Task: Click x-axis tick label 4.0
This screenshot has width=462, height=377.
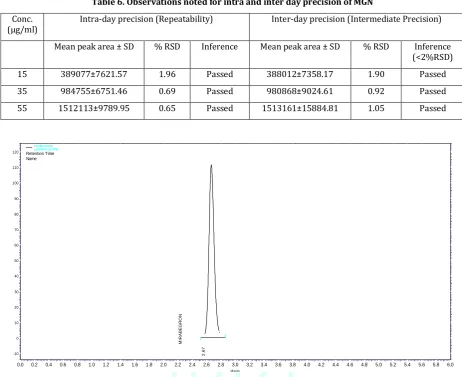Action: tap(307, 365)
